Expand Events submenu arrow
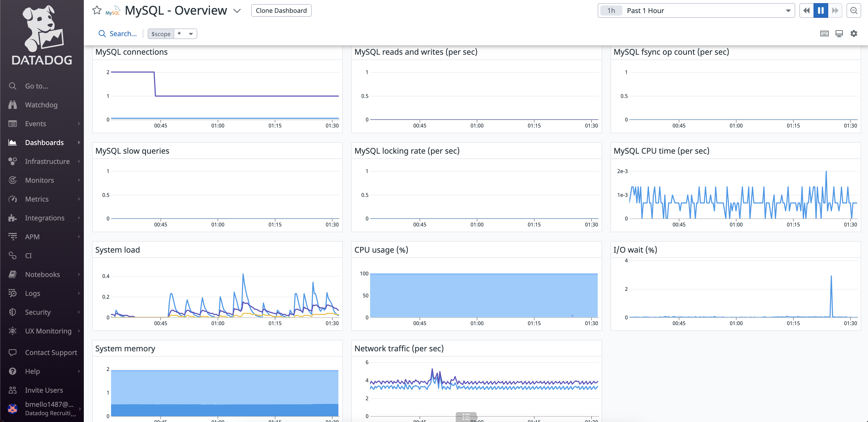868x422 pixels. [x=79, y=124]
